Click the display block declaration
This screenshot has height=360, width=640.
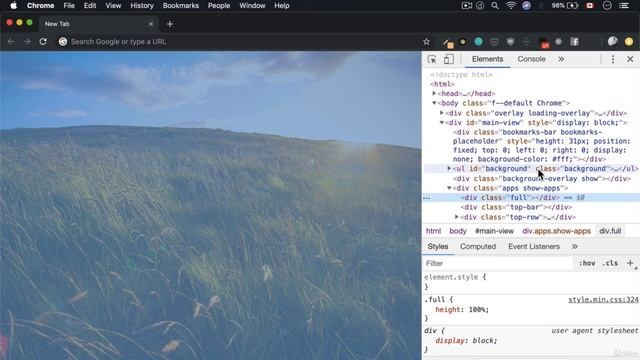pyautogui.click(x=467, y=341)
